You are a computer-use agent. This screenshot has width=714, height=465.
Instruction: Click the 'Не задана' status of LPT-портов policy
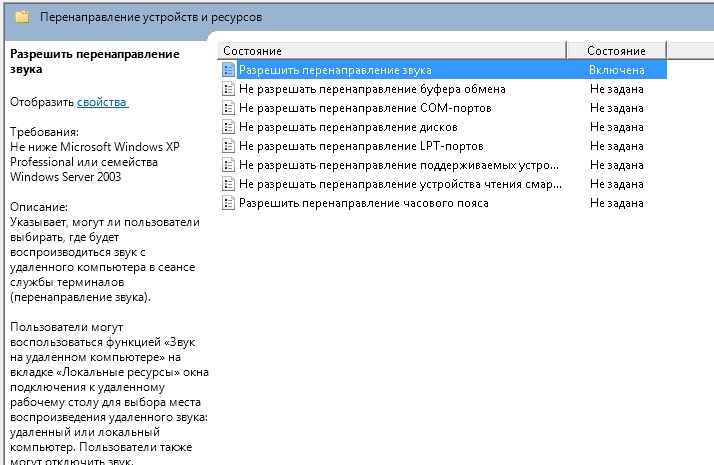pos(616,146)
